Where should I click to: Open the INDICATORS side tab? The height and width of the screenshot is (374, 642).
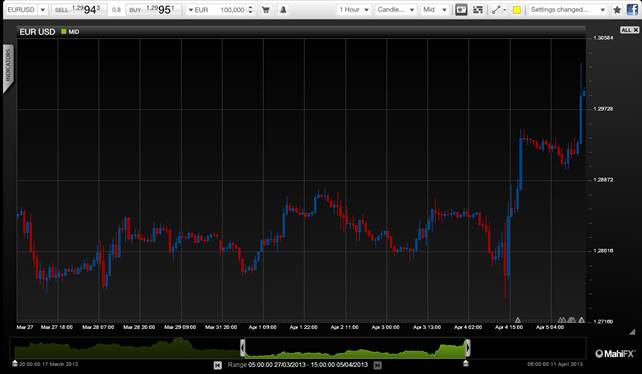[x=9, y=68]
